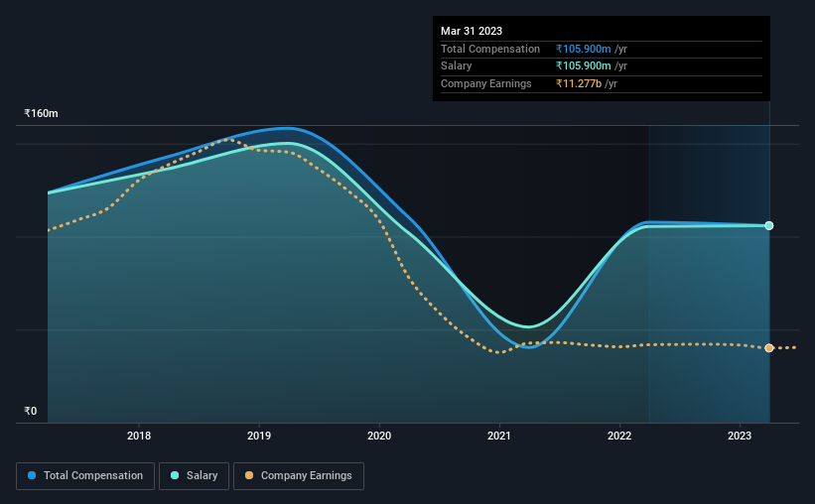Click the Company Earnings label in tooltip
The image size is (815, 504).
coord(486,83)
